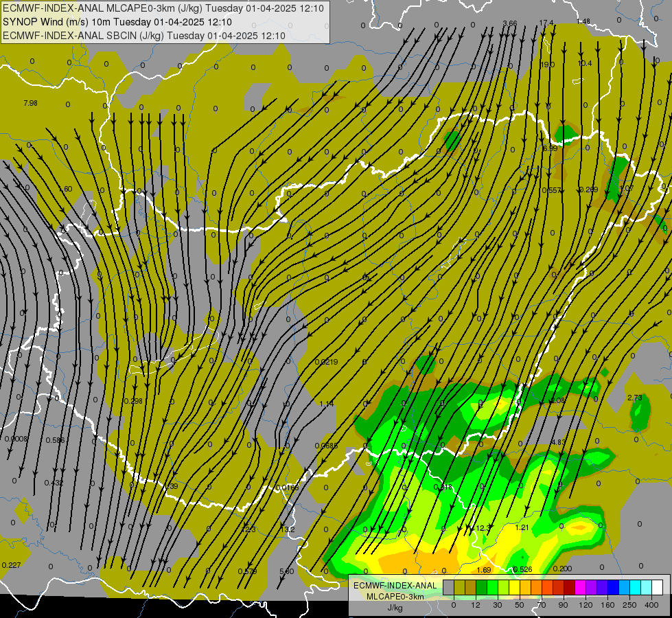The image size is (672, 618).
Task: Click the map value 1.21
Action: [522, 527]
